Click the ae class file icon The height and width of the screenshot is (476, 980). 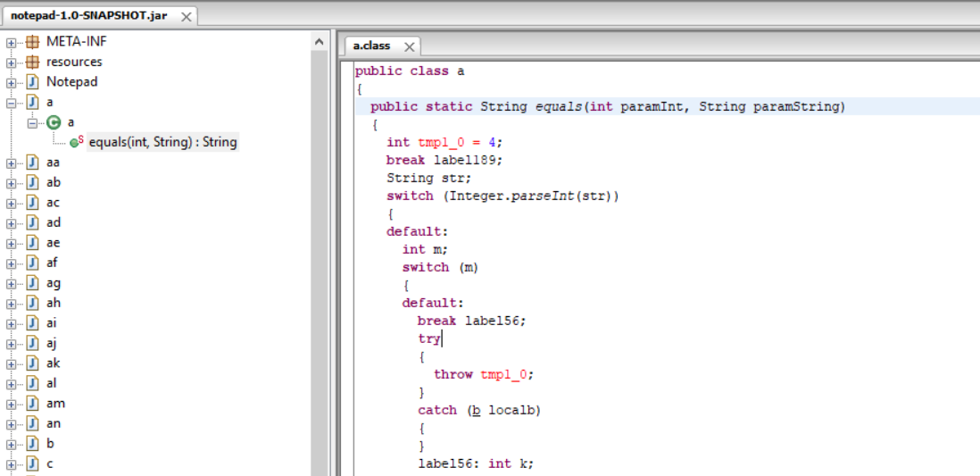(32, 243)
